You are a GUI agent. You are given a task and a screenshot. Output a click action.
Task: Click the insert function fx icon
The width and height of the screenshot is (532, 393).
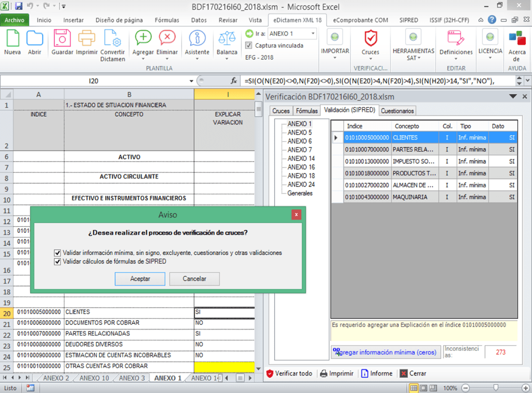(x=234, y=81)
